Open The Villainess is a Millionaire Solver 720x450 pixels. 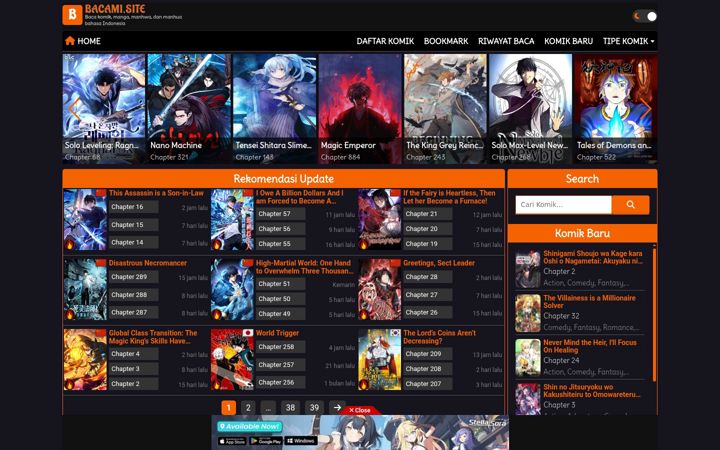point(589,302)
